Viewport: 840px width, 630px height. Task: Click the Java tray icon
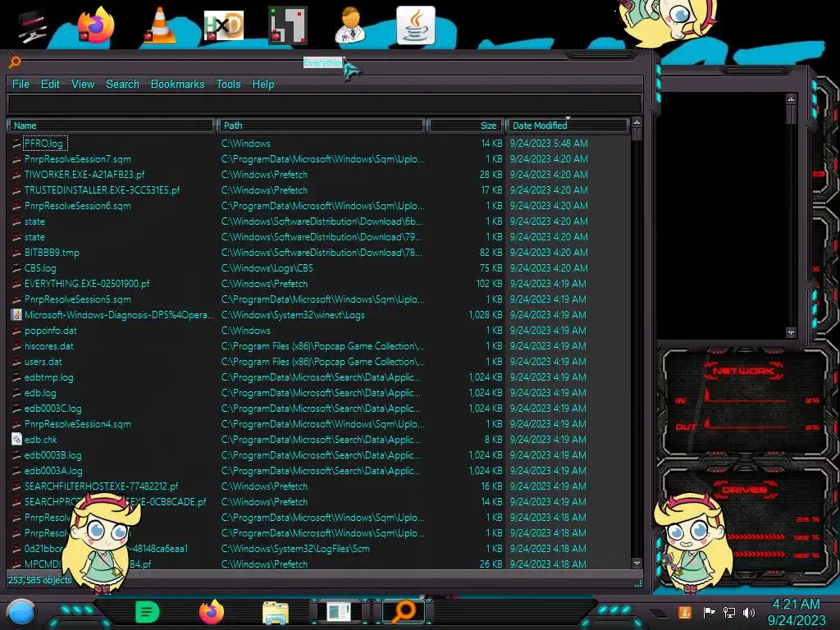(684, 612)
